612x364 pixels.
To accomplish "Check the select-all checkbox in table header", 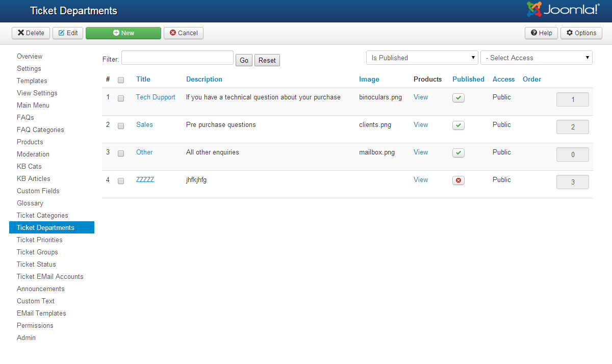I will pos(121,80).
